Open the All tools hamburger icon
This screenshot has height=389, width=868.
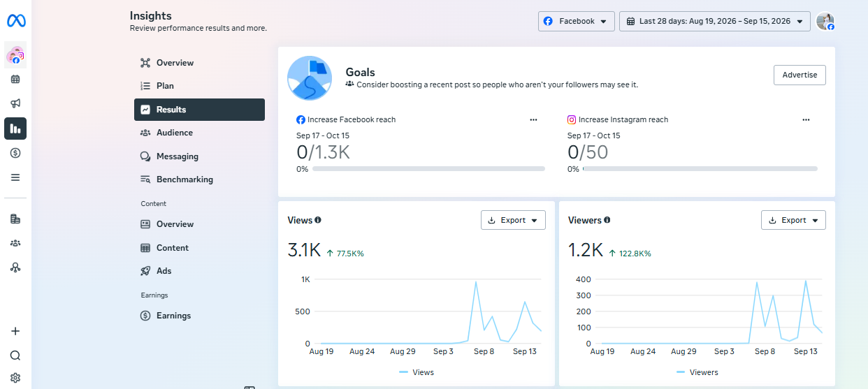[15, 177]
